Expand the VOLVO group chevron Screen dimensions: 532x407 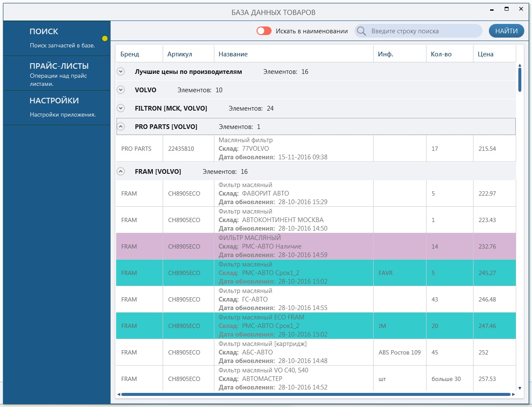(x=121, y=90)
